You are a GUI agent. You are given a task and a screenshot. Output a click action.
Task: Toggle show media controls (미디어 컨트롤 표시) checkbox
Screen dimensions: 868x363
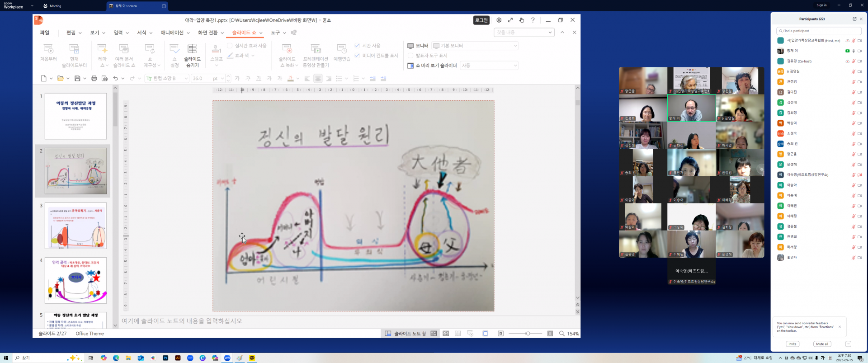click(x=357, y=56)
